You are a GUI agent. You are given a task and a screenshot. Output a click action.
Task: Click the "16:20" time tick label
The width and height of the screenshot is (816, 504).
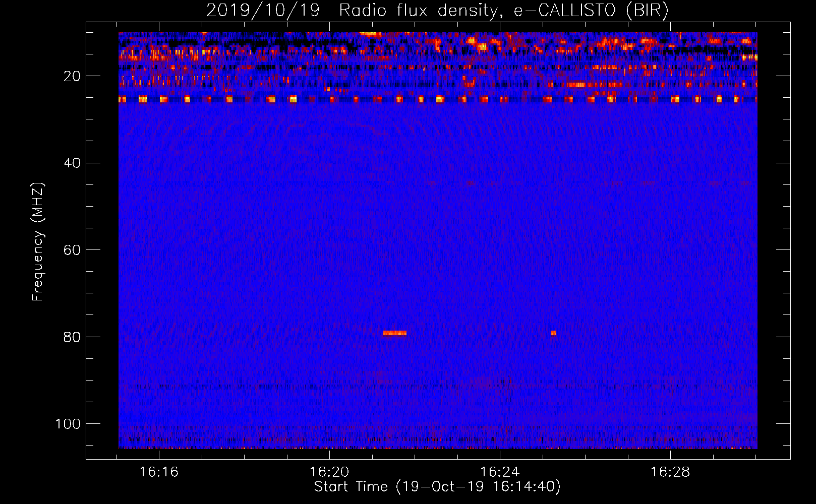click(x=329, y=472)
